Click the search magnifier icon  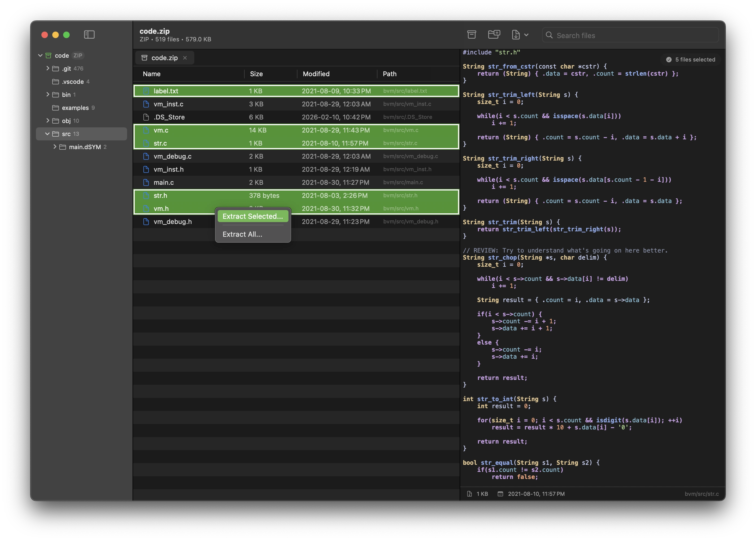tap(549, 35)
